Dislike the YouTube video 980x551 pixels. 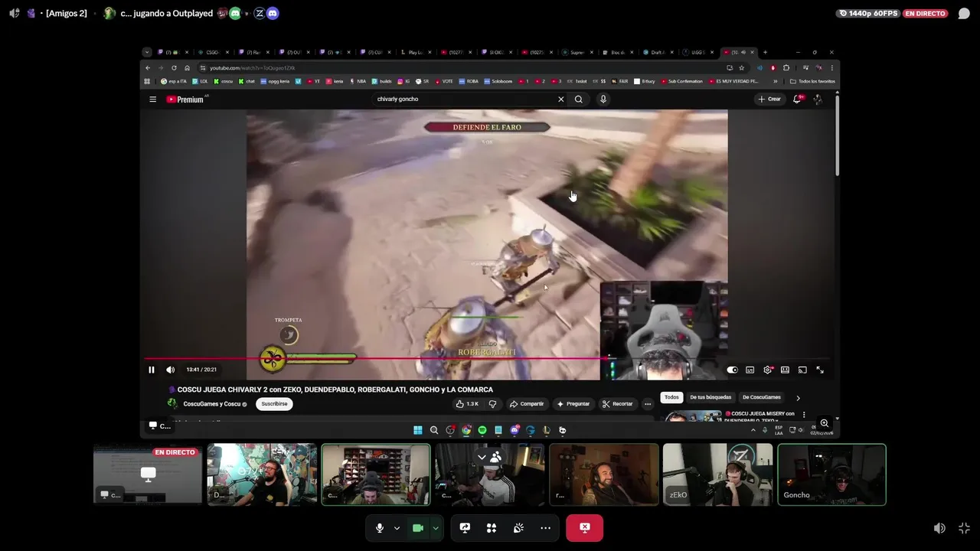pyautogui.click(x=492, y=404)
